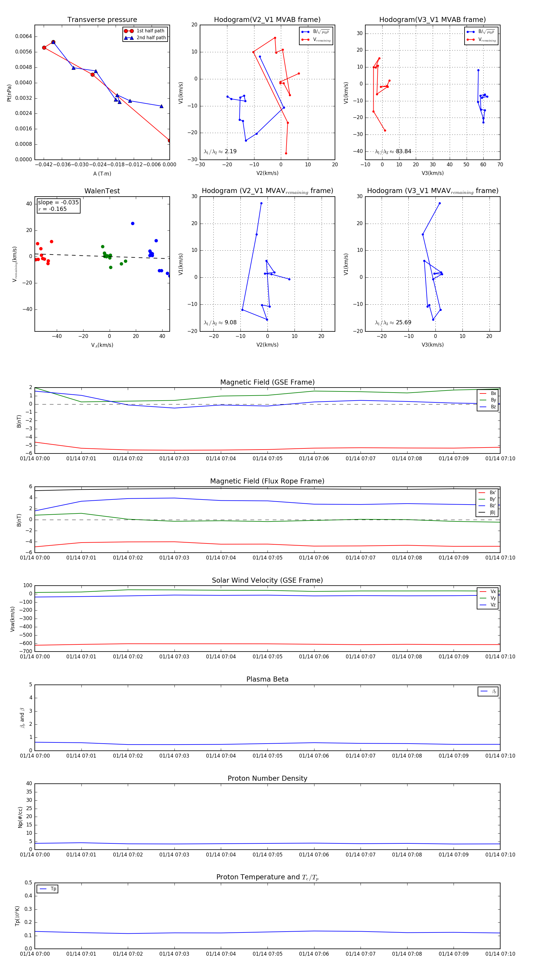Select the "2nd half path" legend entry

click(145, 38)
